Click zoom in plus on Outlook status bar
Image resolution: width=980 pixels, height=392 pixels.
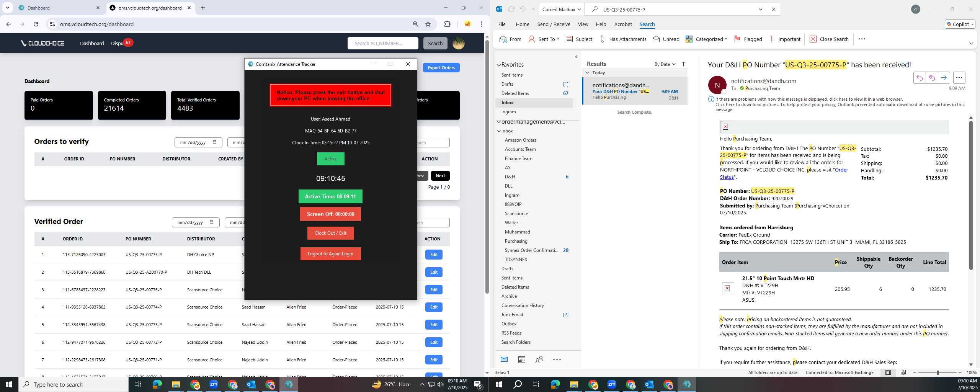[960, 372]
